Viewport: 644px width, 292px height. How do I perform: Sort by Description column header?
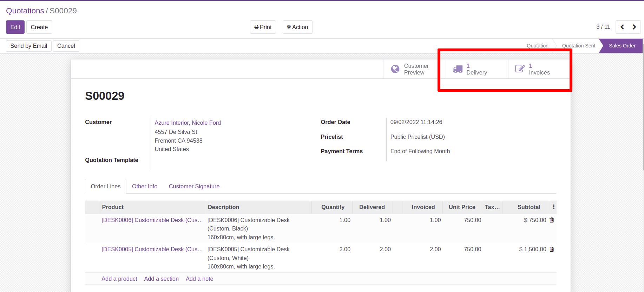coord(259,207)
